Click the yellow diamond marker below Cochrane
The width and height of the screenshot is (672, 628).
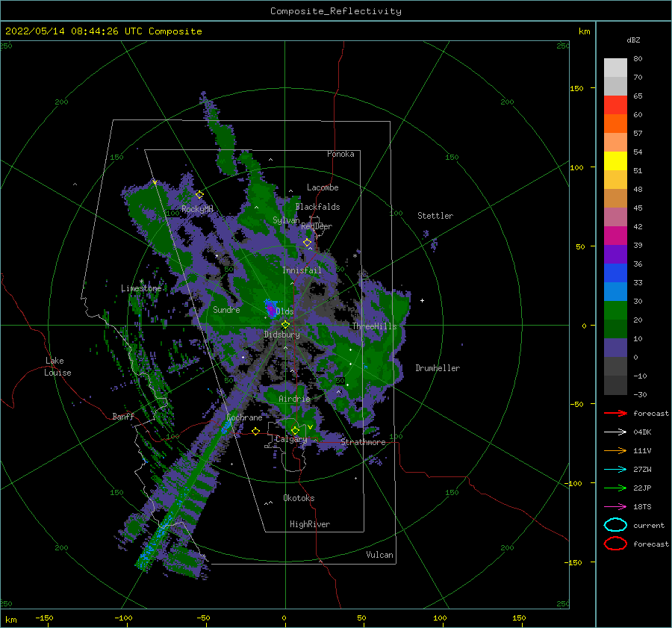click(256, 431)
